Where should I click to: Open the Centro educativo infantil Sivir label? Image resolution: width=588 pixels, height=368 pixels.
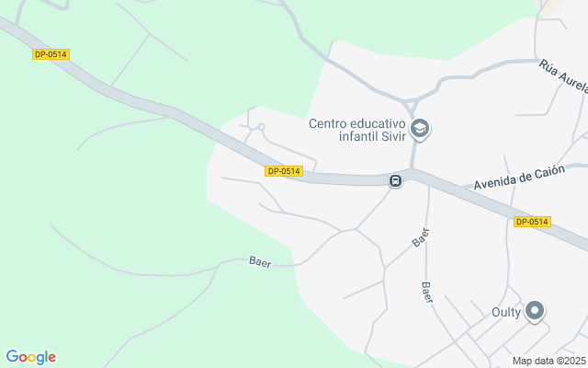click(x=357, y=130)
